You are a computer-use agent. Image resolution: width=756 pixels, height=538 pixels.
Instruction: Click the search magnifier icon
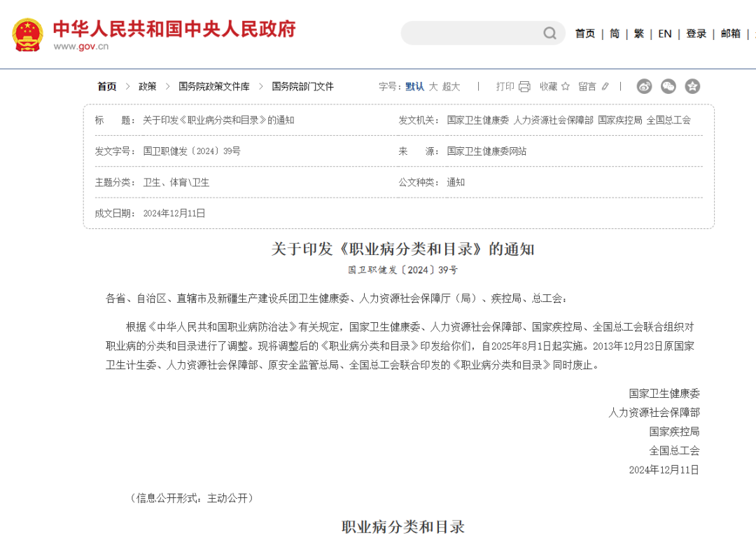[549, 34]
